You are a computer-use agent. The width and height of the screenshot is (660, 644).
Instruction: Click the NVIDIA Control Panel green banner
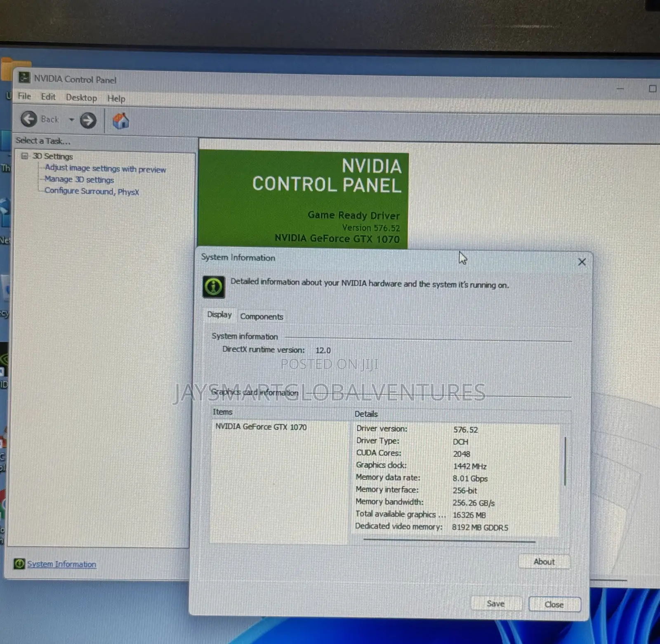[x=303, y=200]
